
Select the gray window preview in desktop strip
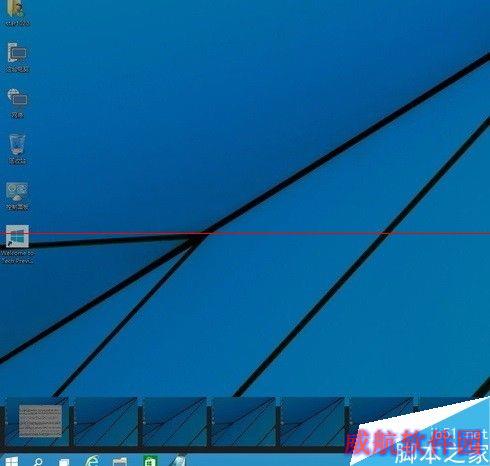click(x=40, y=421)
